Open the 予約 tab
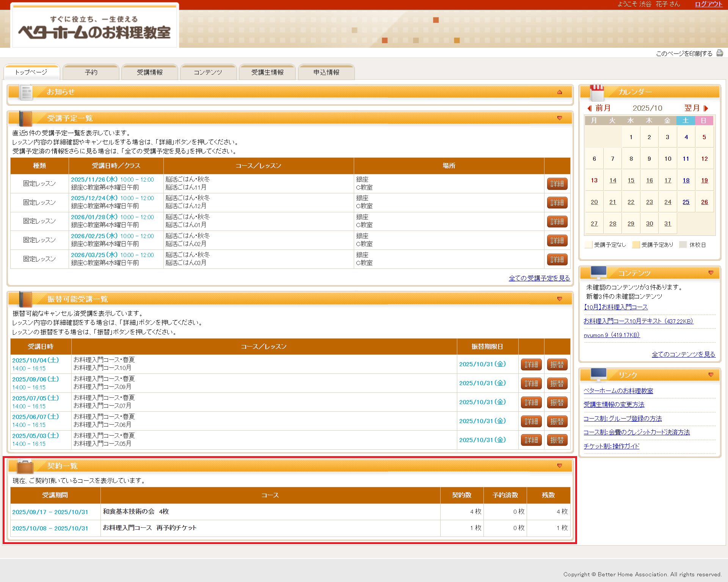Screen dimensions: 728x582 [91, 72]
